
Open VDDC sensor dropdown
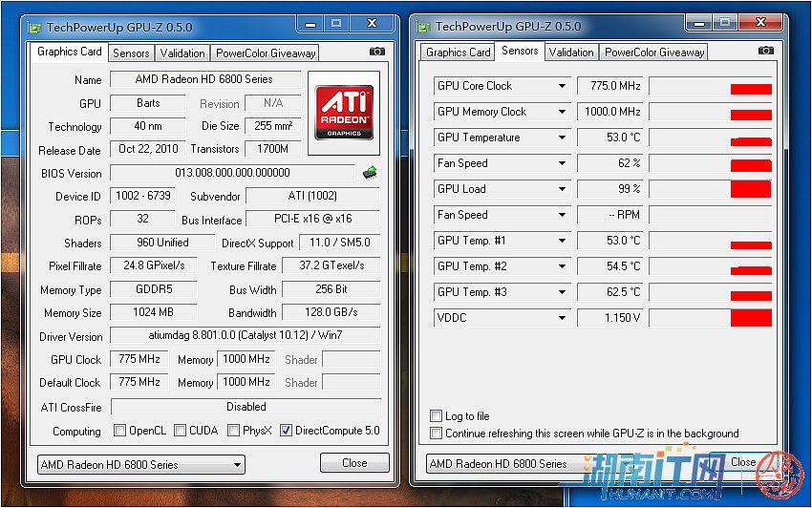tap(562, 318)
